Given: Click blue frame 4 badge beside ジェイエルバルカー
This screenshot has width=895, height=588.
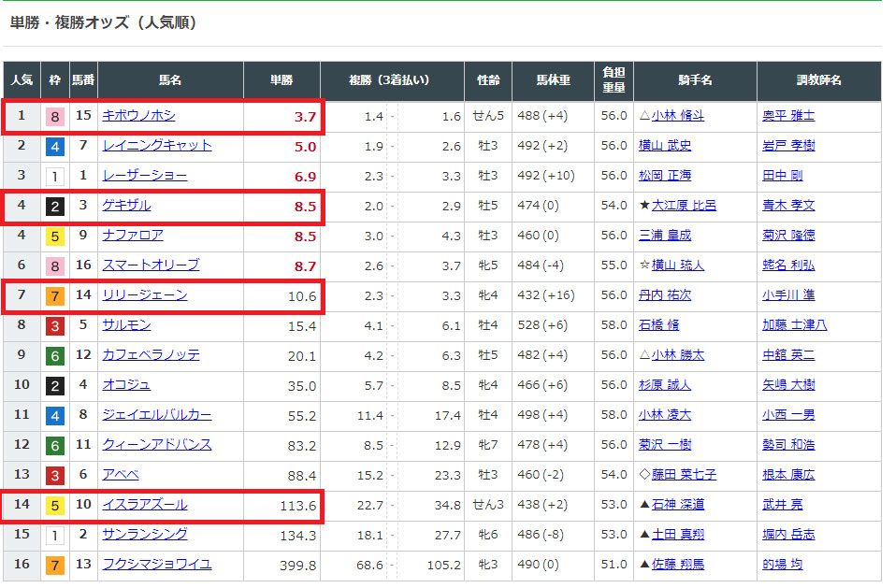Looking at the screenshot, I should (55, 415).
